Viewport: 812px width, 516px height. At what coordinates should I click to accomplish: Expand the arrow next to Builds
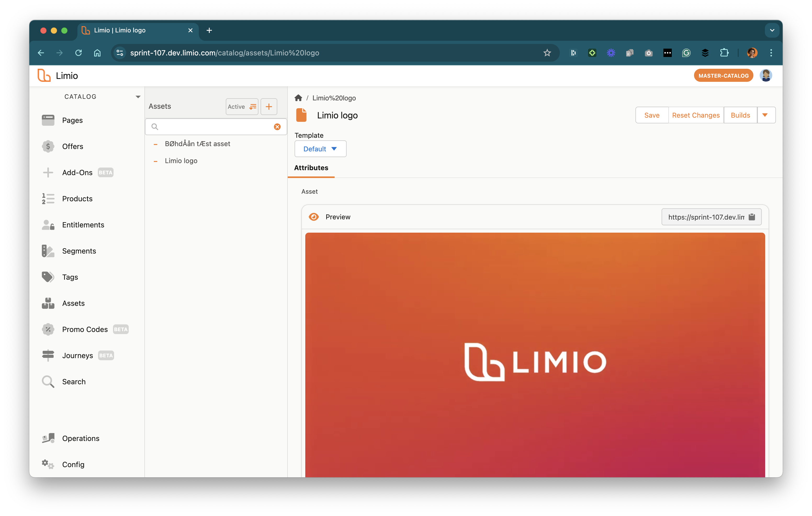click(x=765, y=115)
